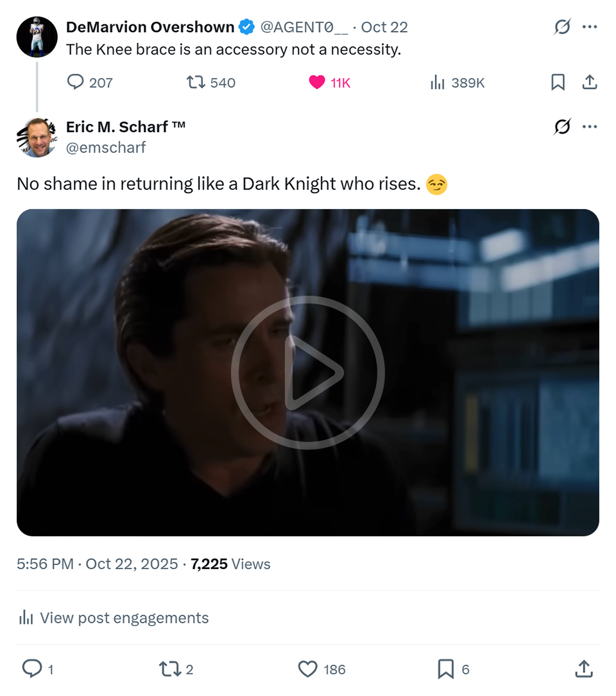Reply to Eric M. Scharf's post

[x=31, y=669]
